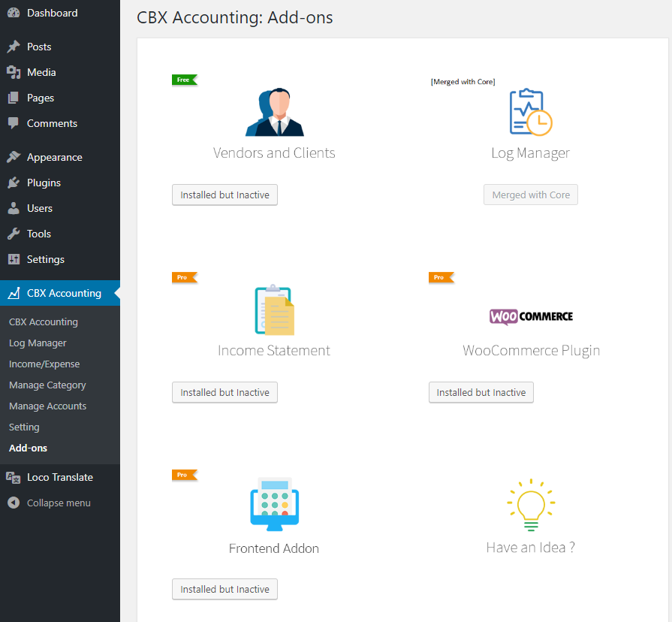The image size is (672, 622).
Task: Click the "Have an Idea?" lightbulb icon
Action: click(x=531, y=505)
